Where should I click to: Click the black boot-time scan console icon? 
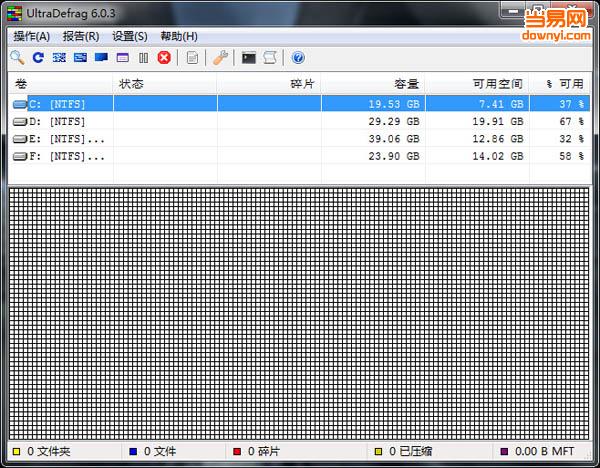249,58
